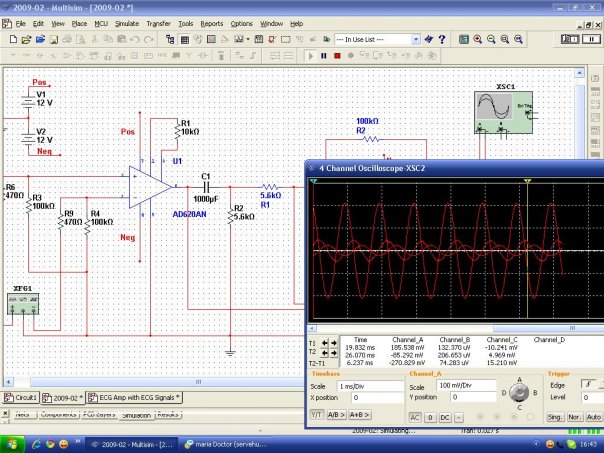
Task: Move cursor T2 left with arrow button
Action: pos(325,353)
